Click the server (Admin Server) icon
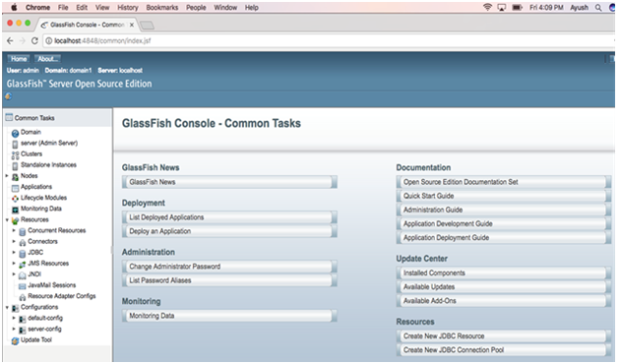 pos(15,145)
